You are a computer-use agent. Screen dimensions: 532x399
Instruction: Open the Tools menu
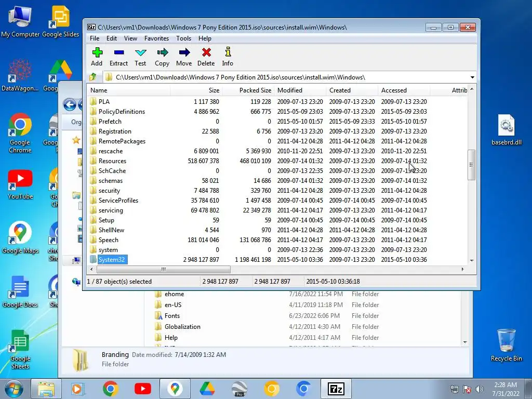click(183, 38)
